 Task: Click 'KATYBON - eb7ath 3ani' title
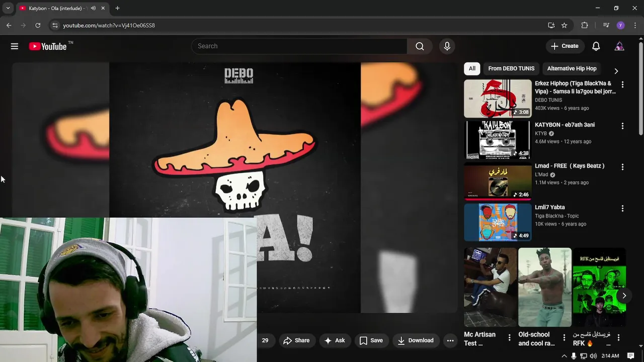point(565,125)
